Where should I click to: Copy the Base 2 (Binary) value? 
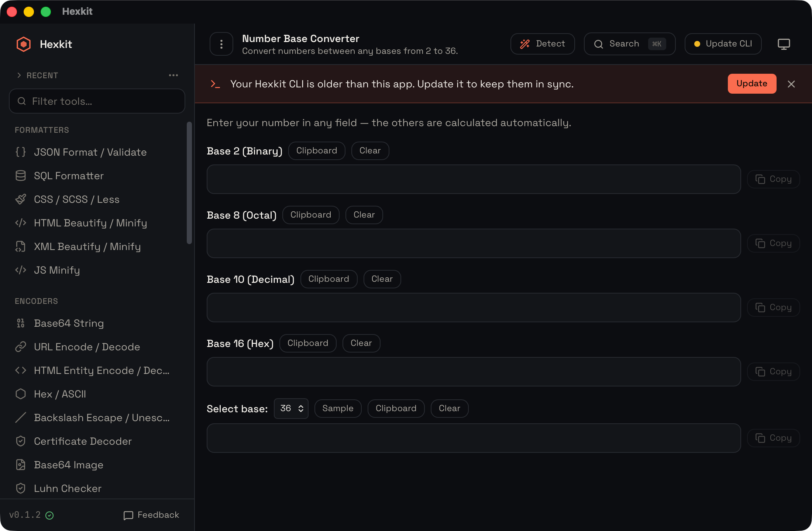(774, 179)
